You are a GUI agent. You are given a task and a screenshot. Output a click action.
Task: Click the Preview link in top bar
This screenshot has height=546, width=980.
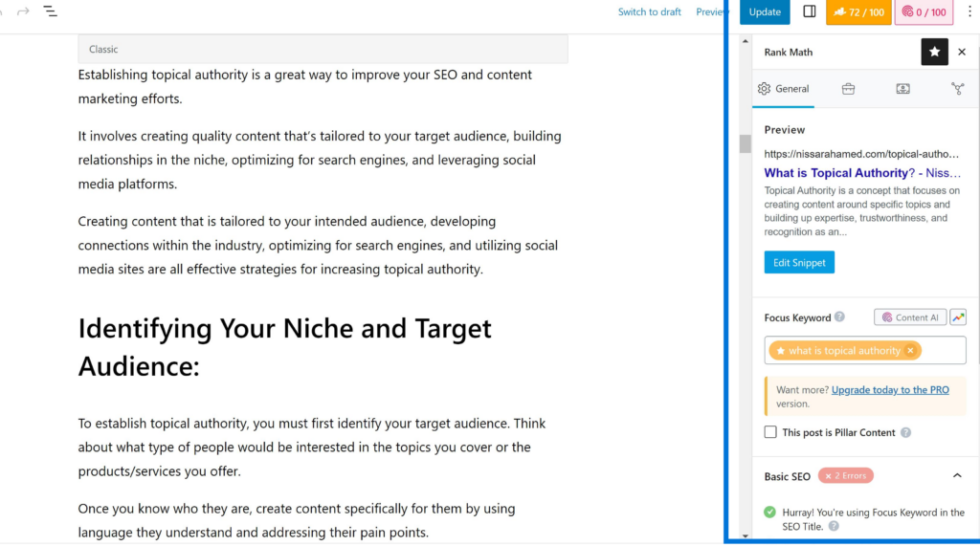pyautogui.click(x=711, y=11)
